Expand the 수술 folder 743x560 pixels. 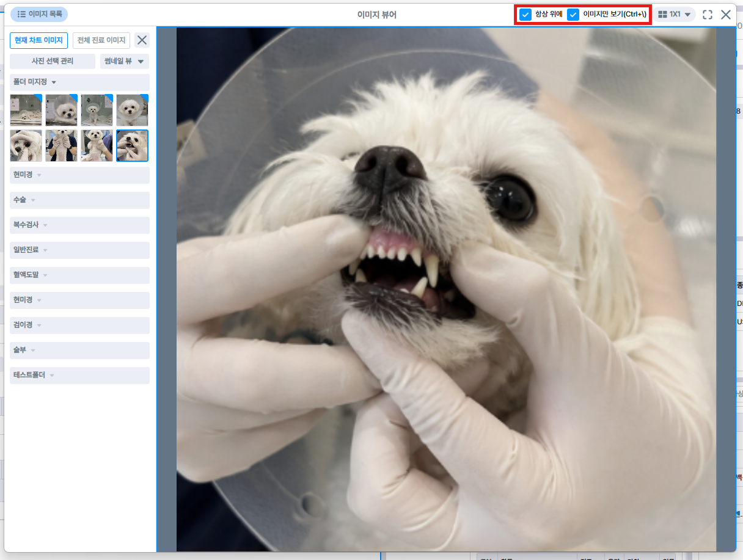click(79, 200)
